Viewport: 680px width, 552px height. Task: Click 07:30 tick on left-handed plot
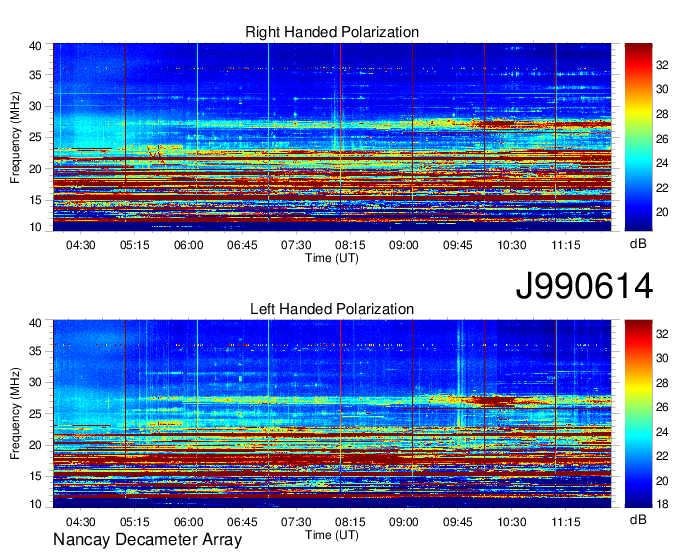click(x=296, y=522)
